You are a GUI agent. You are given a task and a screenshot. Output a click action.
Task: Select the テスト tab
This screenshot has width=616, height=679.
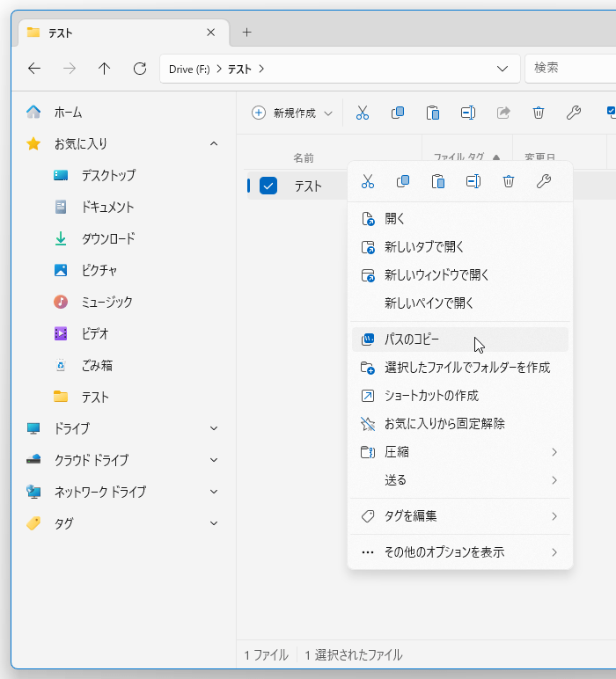pyautogui.click(x=123, y=33)
